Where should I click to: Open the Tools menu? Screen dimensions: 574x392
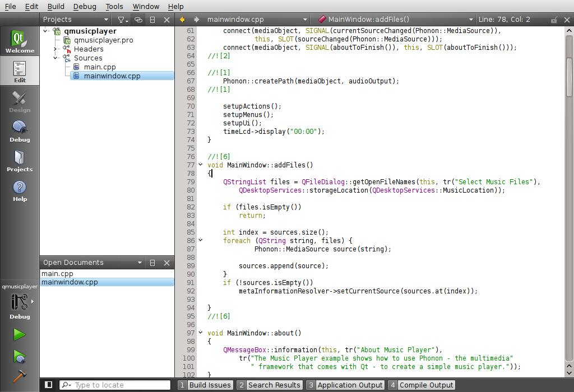pyautogui.click(x=114, y=7)
